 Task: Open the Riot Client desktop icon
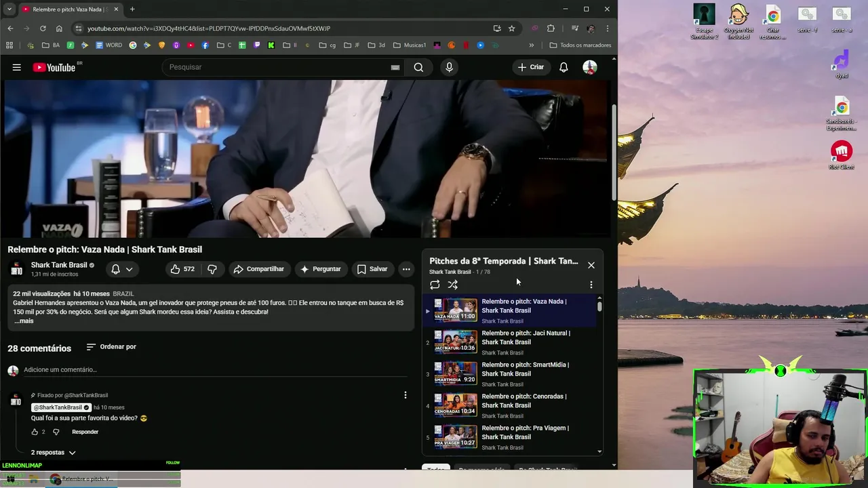pyautogui.click(x=842, y=155)
